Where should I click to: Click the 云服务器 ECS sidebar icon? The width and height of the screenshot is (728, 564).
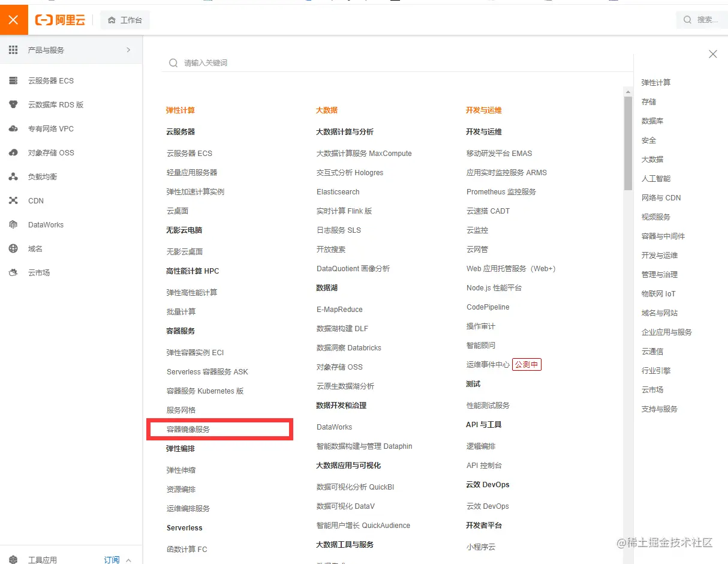tap(13, 80)
